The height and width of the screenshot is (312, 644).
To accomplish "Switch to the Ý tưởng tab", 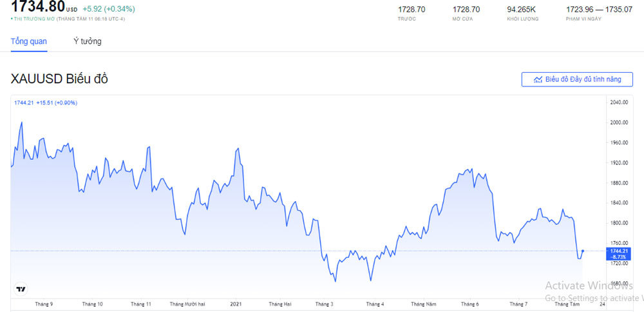I will [87, 41].
